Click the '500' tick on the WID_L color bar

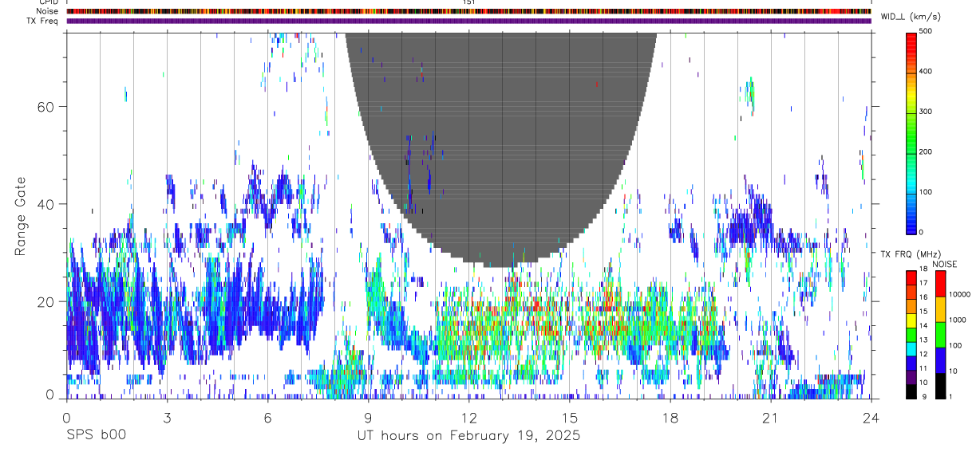[926, 31]
